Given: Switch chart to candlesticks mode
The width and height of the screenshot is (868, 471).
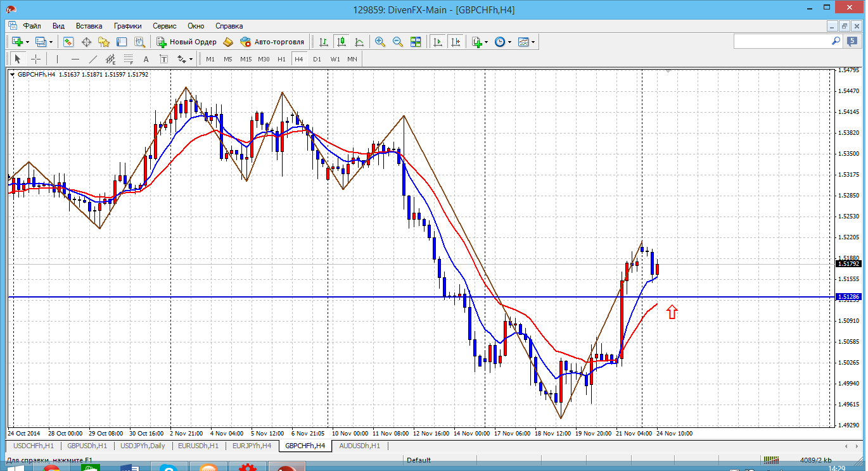Looking at the screenshot, I should tap(341, 42).
